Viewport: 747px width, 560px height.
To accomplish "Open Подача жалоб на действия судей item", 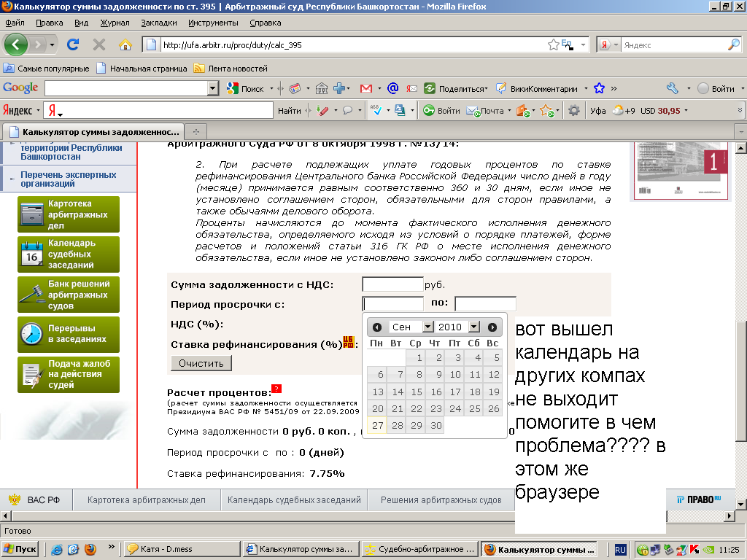I will point(68,374).
